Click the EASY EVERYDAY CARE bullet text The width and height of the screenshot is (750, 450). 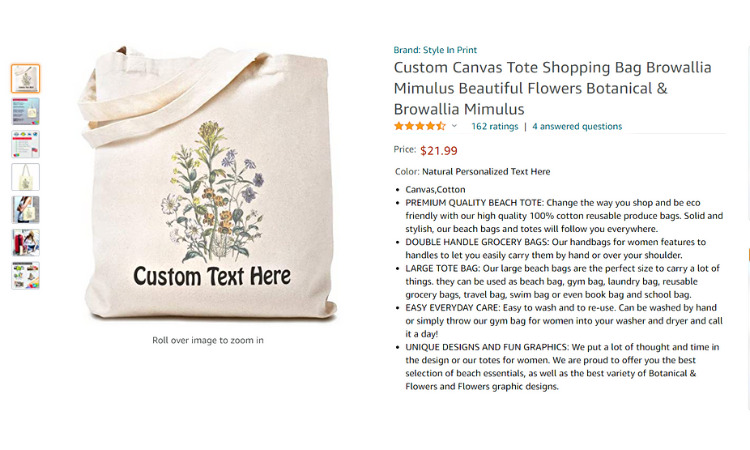click(564, 321)
